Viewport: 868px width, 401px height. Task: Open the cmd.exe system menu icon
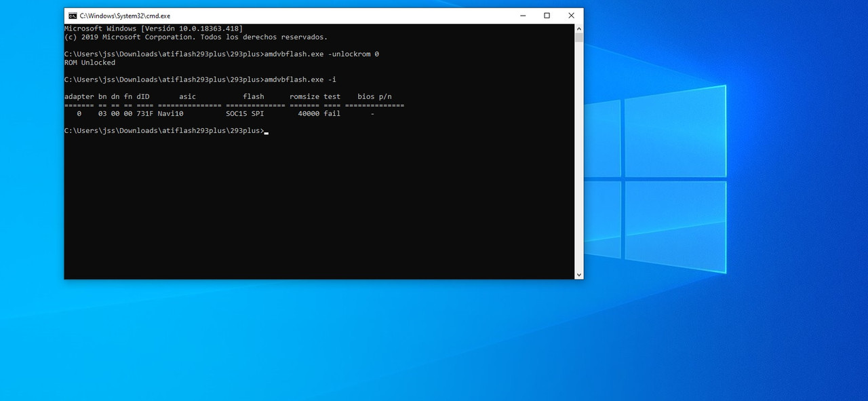(x=73, y=16)
